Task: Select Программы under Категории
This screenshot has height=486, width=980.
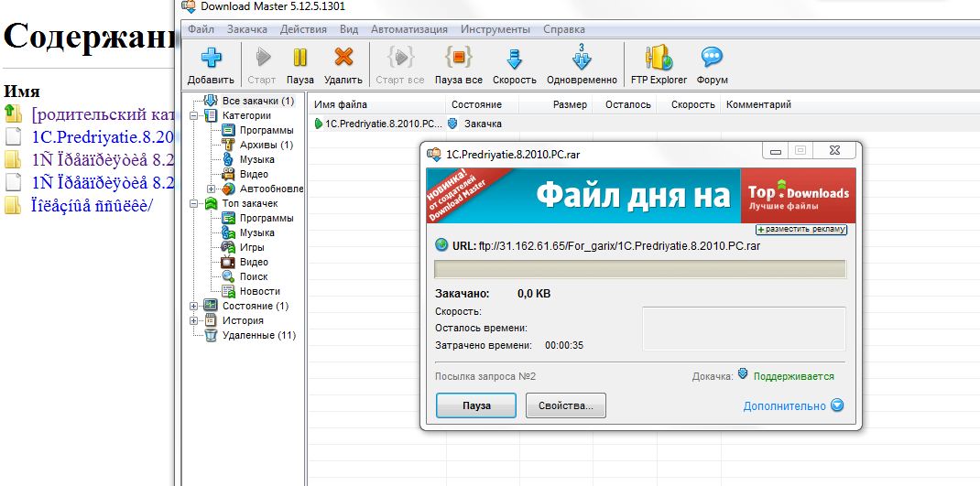Action: point(267,130)
